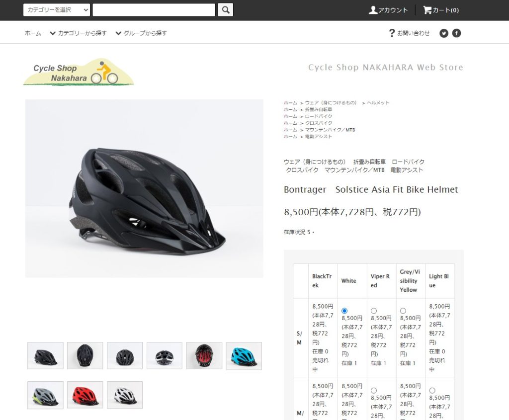Viewport: 509px width, 420px height.
Task: Open ロードバイク breadcrumb link
Action: [x=319, y=116]
